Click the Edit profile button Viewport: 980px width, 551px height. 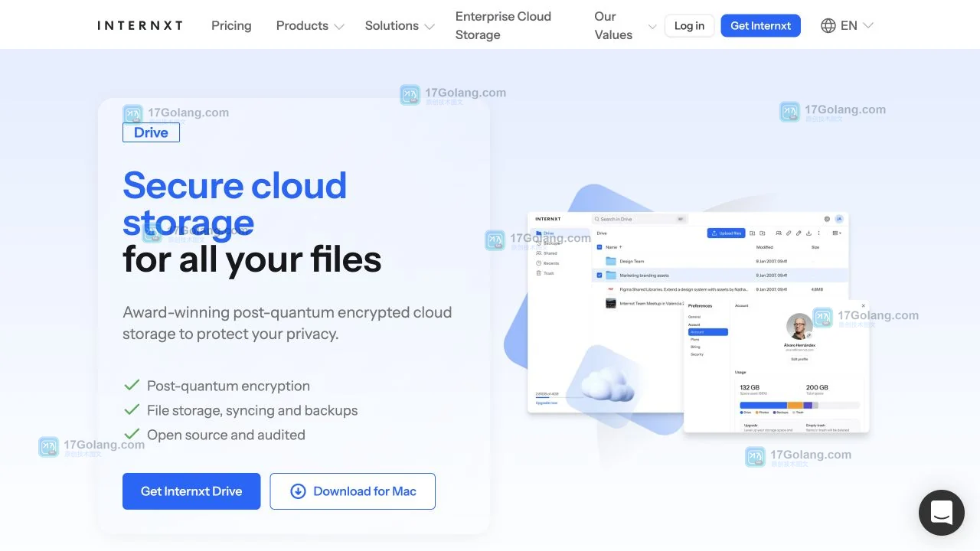click(x=799, y=359)
